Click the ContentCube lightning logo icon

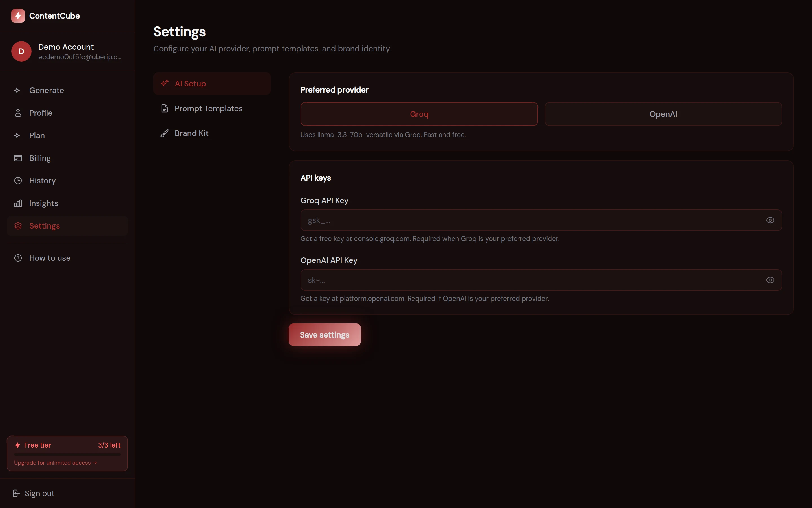click(x=18, y=16)
